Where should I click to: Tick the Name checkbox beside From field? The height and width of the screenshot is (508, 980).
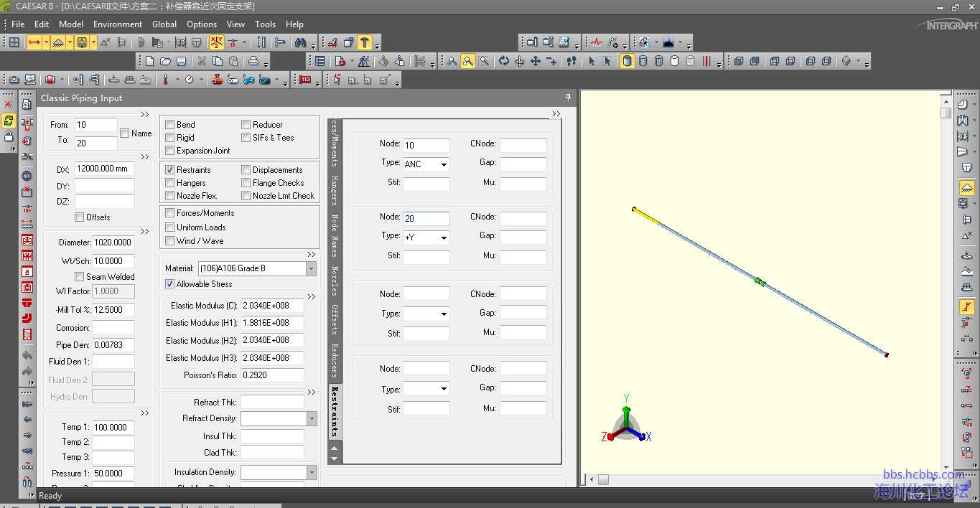click(125, 133)
